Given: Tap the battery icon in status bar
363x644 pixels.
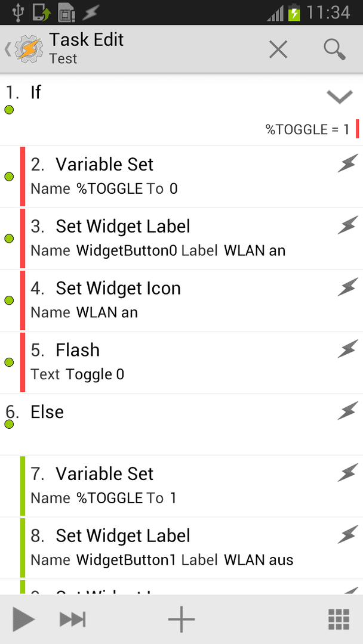Looking at the screenshot, I should tap(294, 13).
